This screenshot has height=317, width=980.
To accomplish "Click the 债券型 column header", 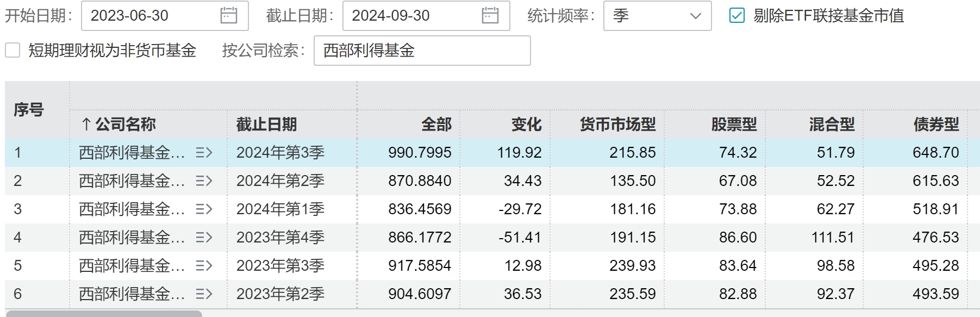I will pyautogui.click(x=935, y=125).
